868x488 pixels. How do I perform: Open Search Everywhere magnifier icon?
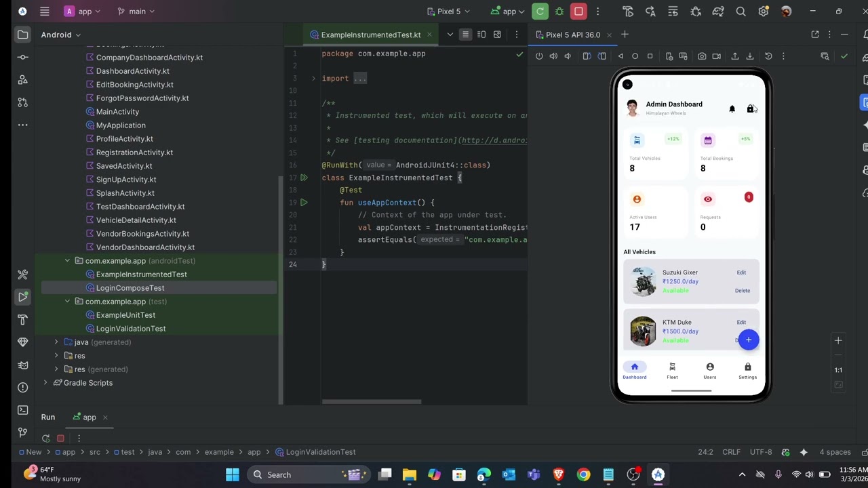(x=741, y=12)
